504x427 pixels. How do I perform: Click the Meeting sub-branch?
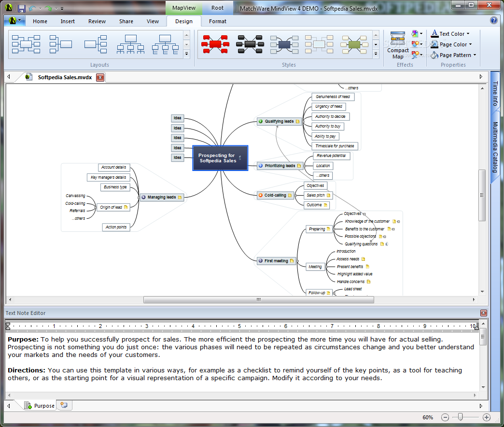[x=315, y=267]
